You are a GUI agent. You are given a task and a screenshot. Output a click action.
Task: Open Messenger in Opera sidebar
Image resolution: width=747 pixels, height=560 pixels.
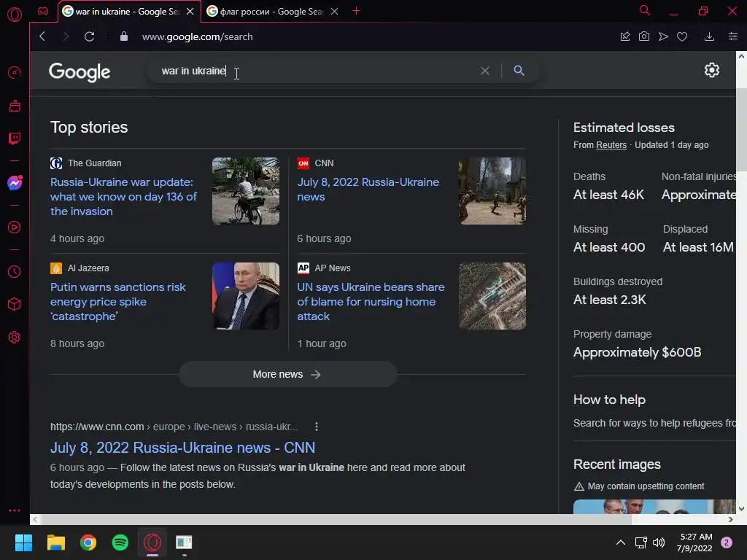(15, 183)
